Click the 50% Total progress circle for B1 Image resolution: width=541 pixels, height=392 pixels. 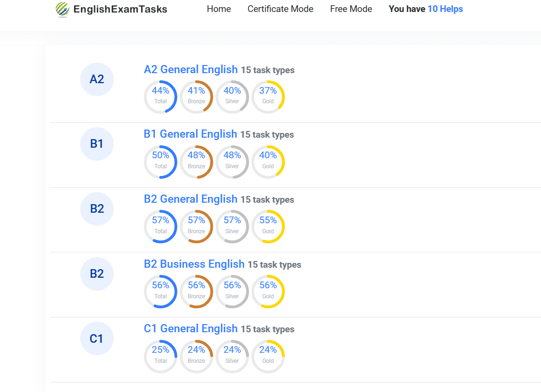(x=161, y=162)
